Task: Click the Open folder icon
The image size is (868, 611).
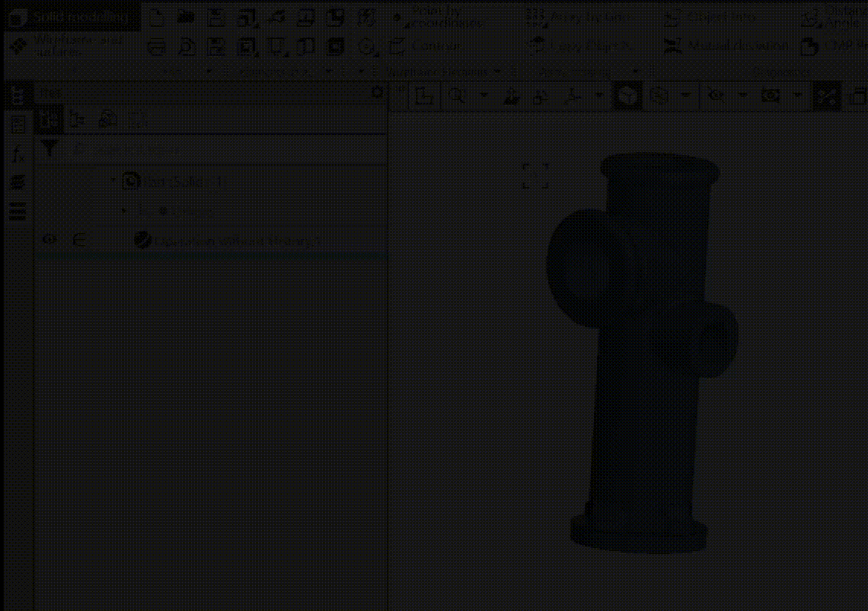Action: click(185, 18)
